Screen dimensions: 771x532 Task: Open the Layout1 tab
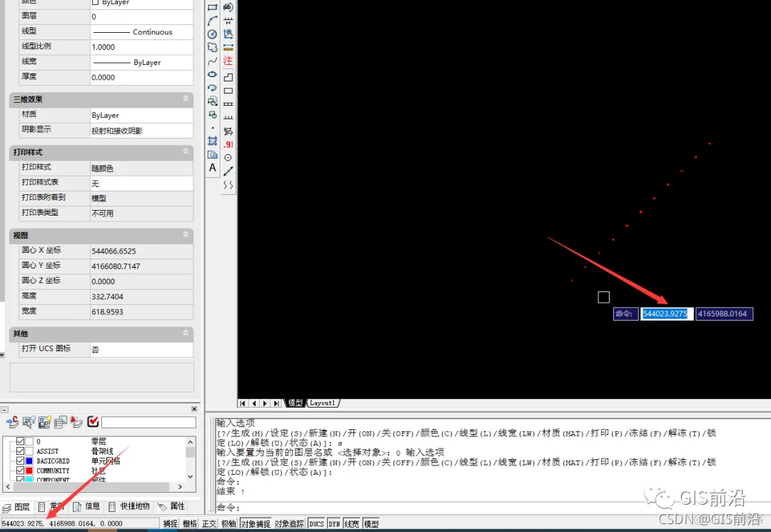coord(323,403)
